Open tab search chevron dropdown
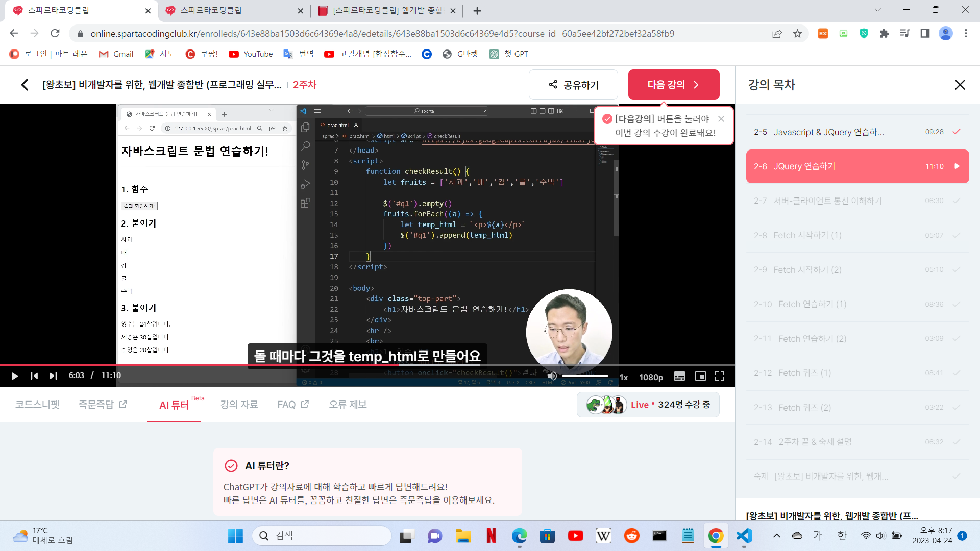The image size is (980, 551). tap(877, 10)
